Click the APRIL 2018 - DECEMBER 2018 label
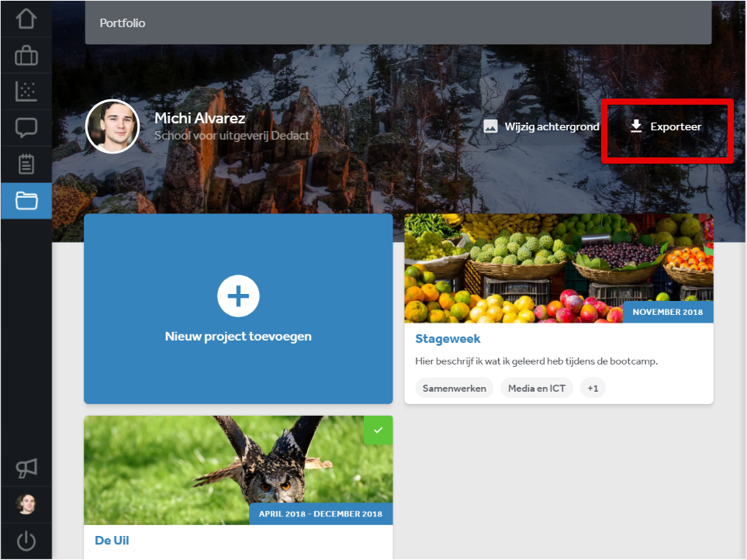This screenshot has width=747, height=560. (320, 513)
